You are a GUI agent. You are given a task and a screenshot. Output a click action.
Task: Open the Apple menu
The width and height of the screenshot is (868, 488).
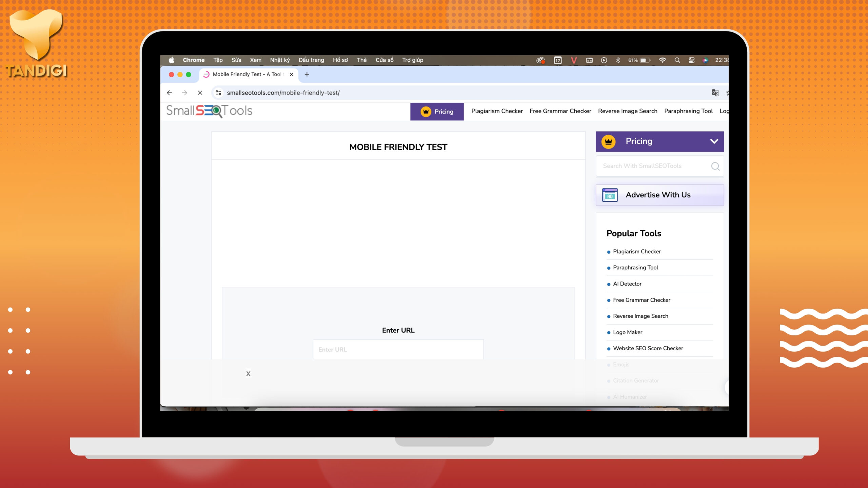[172, 60]
